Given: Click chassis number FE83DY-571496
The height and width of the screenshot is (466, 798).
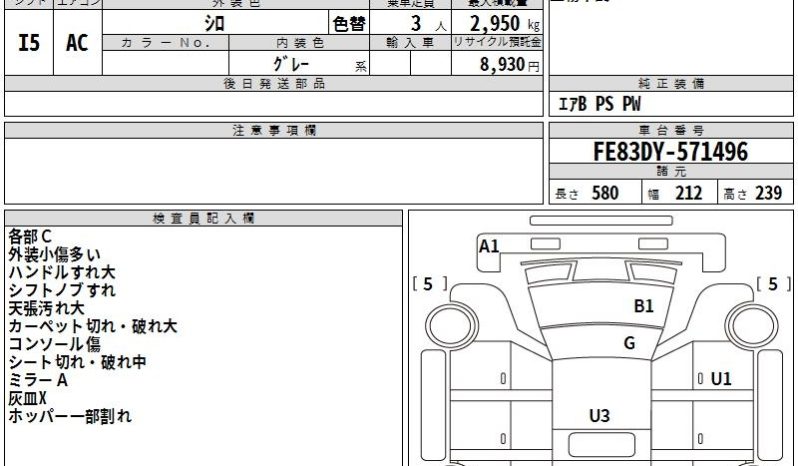Looking at the screenshot, I should pos(671,152).
